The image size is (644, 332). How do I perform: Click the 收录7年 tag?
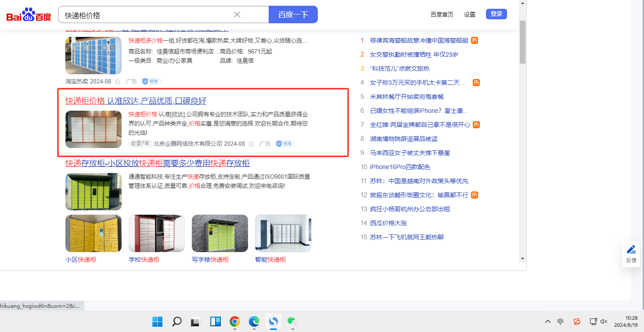[x=140, y=144]
